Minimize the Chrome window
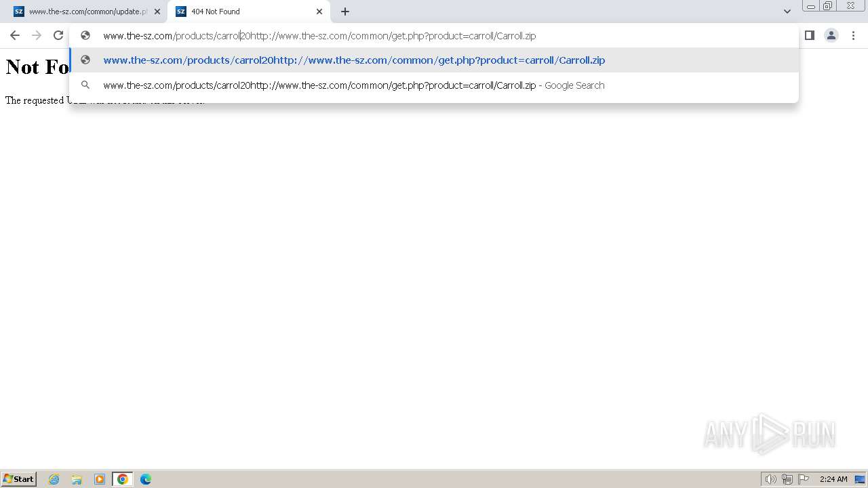The height and width of the screenshot is (488, 868). (810, 6)
